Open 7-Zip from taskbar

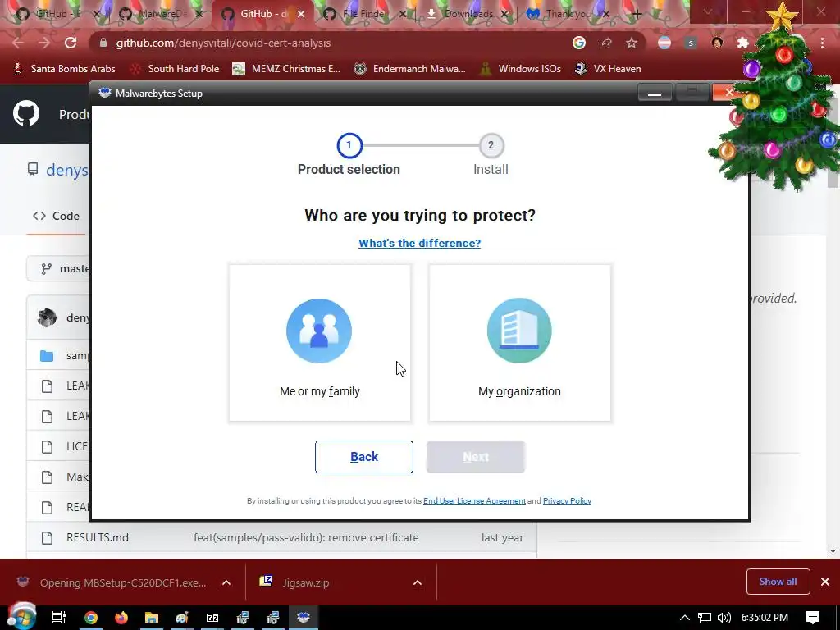212,618
